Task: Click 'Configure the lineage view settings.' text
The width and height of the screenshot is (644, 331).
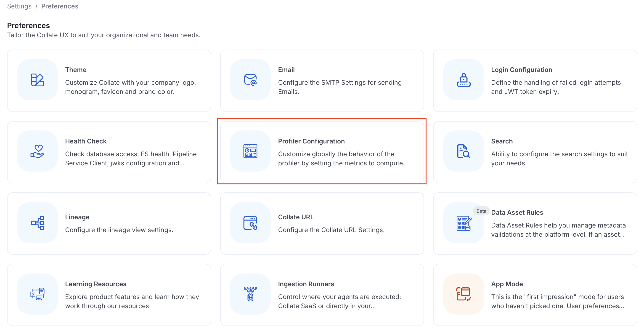Action: pyautogui.click(x=119, y=230)
